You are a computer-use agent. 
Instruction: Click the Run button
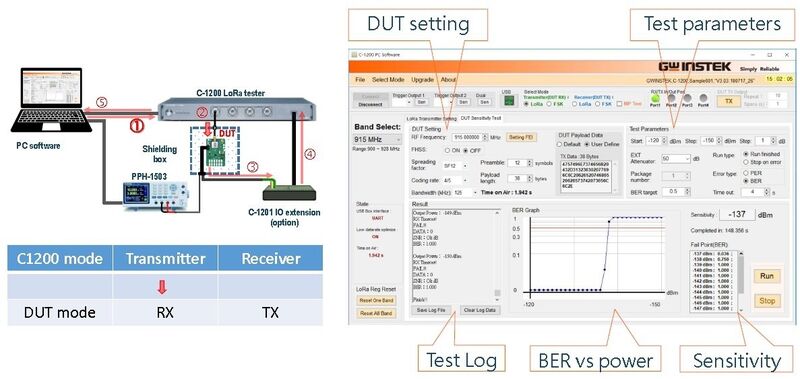767,276
